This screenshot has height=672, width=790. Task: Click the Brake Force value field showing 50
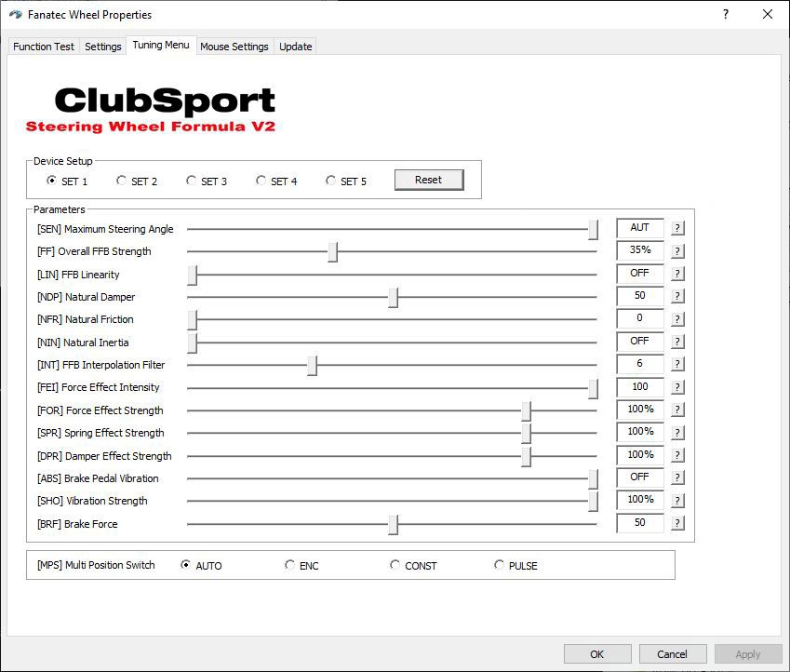click(x=640, y=523)
